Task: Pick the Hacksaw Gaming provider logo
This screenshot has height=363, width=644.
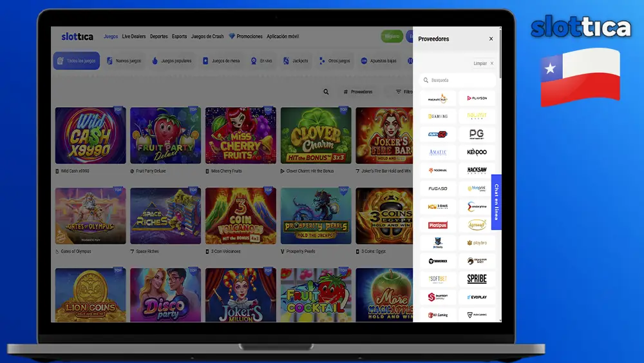Action: point(477,171)
